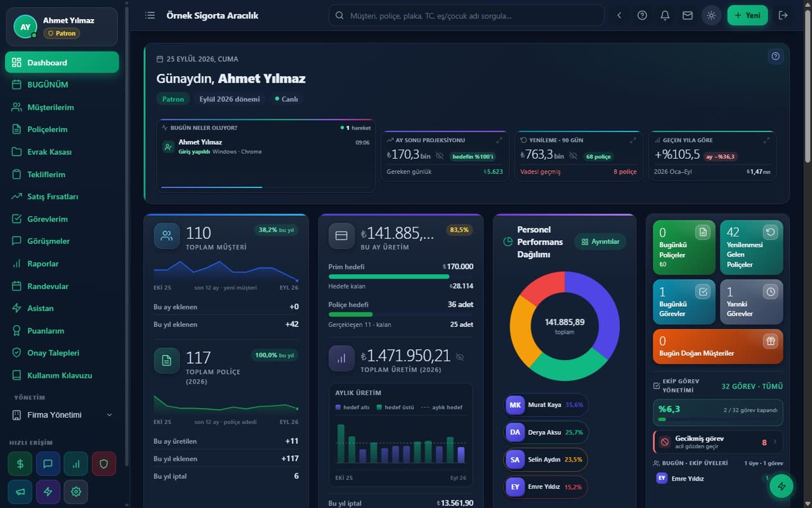
Task: Open the gear settings quick access shortcut
Action: coord(76,491)
